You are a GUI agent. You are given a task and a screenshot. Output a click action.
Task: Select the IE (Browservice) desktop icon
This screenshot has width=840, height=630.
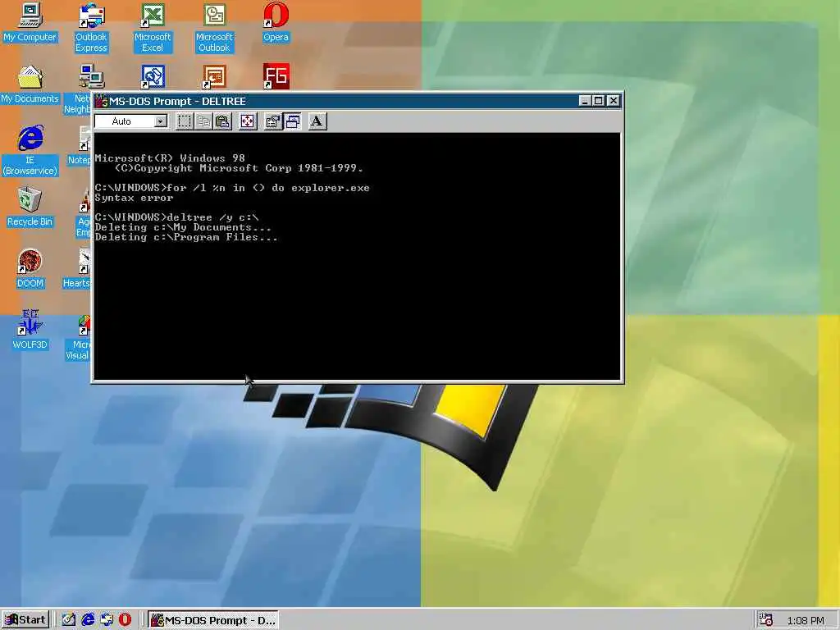[30, 151]
